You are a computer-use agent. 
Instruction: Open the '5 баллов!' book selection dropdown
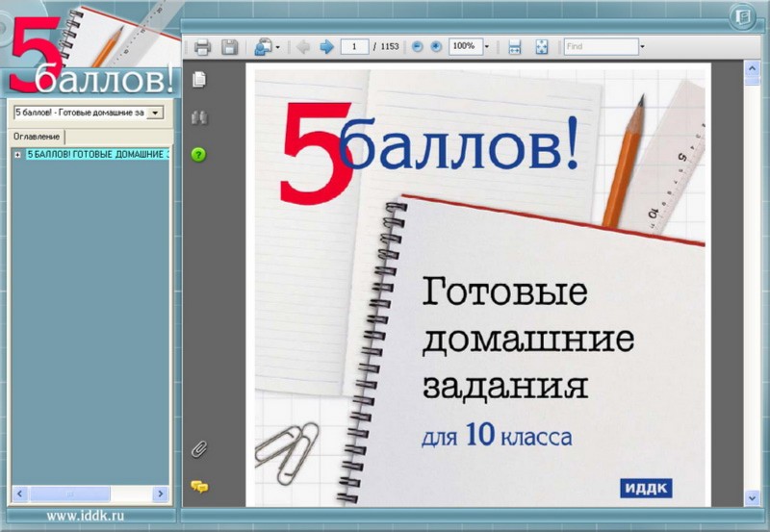pos(155,113)
